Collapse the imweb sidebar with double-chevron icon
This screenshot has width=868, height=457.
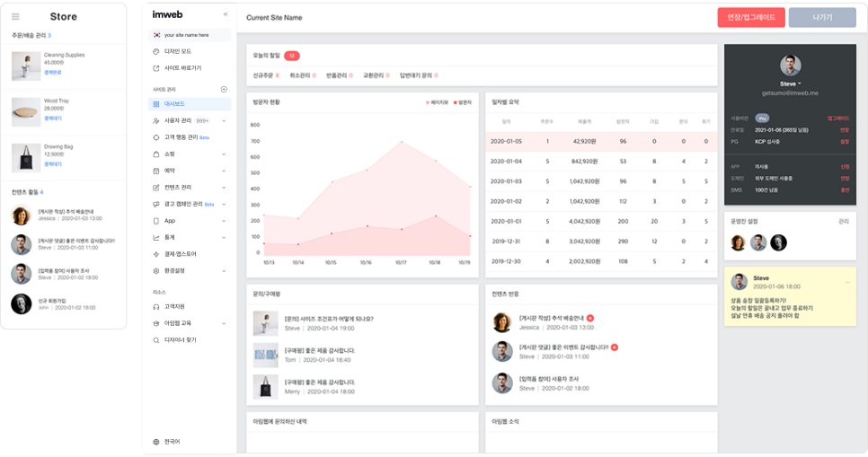click(226, 14)
